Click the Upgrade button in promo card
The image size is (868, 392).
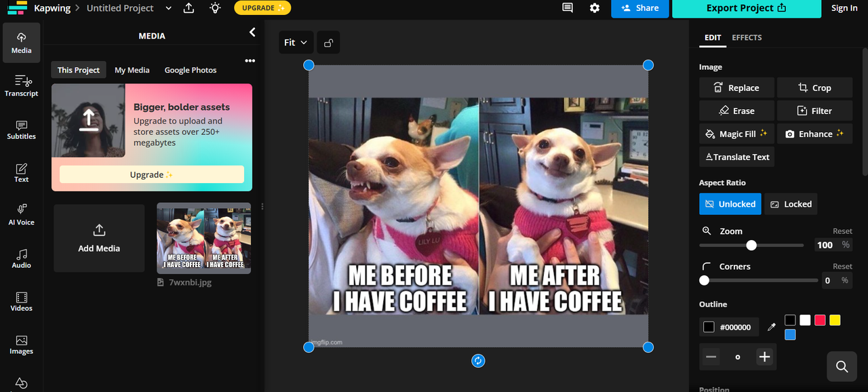point(152,174)
